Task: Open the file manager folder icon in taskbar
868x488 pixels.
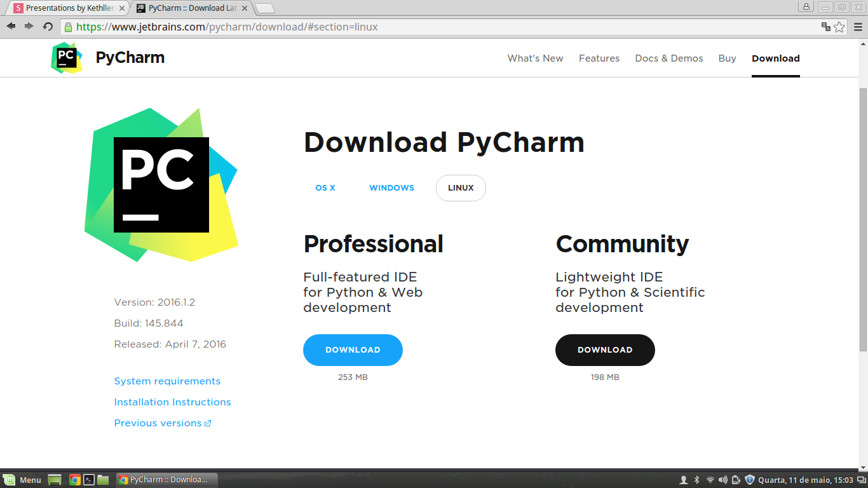Action: [103, 480]
